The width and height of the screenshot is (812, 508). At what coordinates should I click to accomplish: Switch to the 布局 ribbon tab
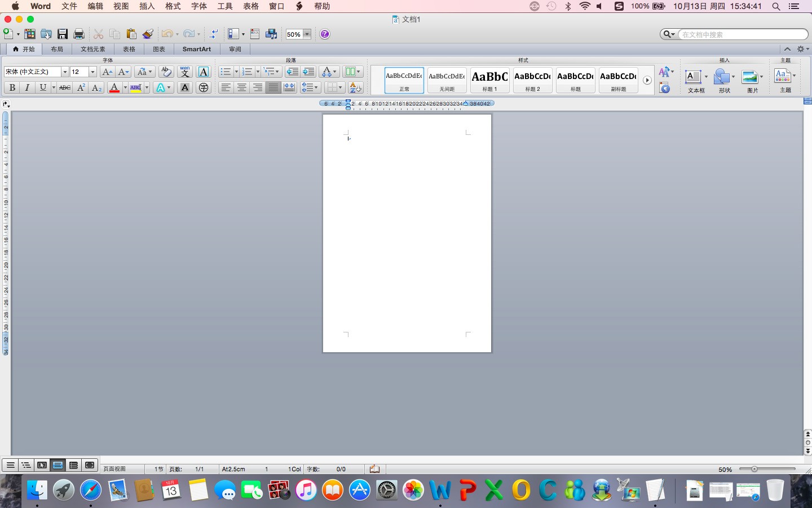57,49
